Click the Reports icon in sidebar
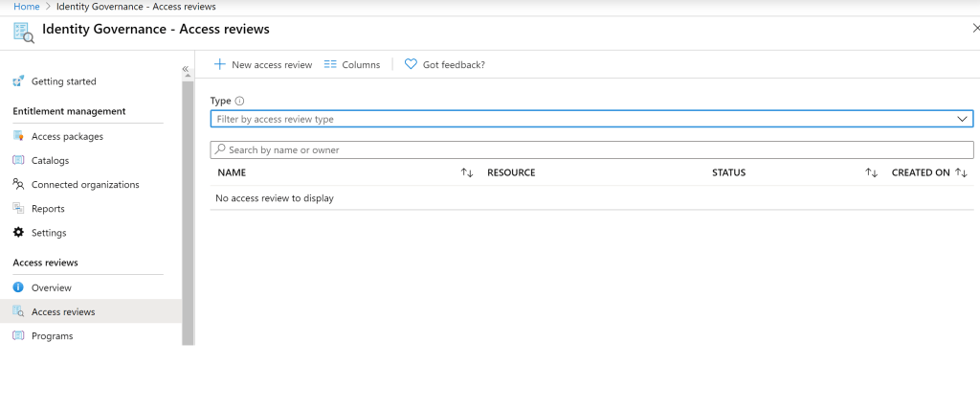 [x=18, y=208]
